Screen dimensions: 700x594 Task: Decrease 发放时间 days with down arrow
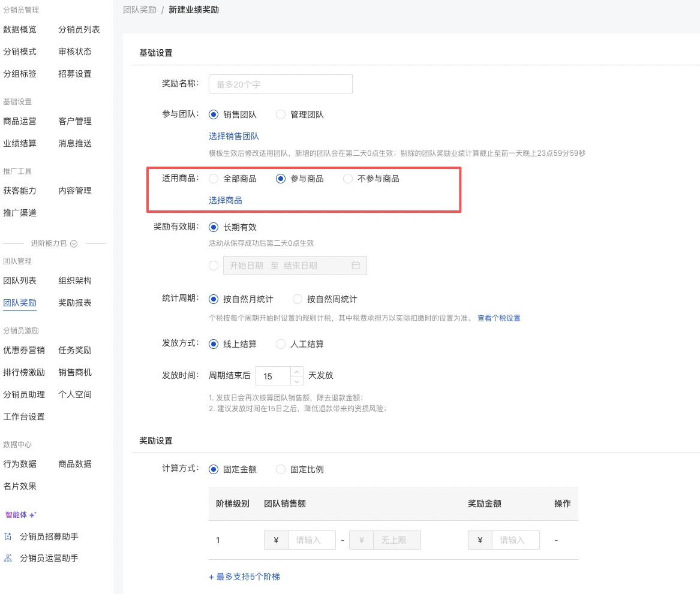296,381
